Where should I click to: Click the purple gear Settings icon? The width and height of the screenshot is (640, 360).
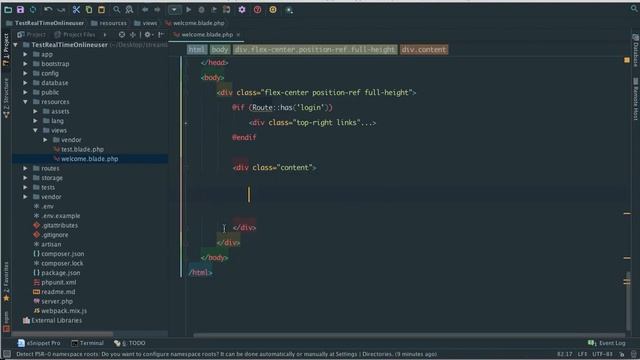click(x=242, y=9)
